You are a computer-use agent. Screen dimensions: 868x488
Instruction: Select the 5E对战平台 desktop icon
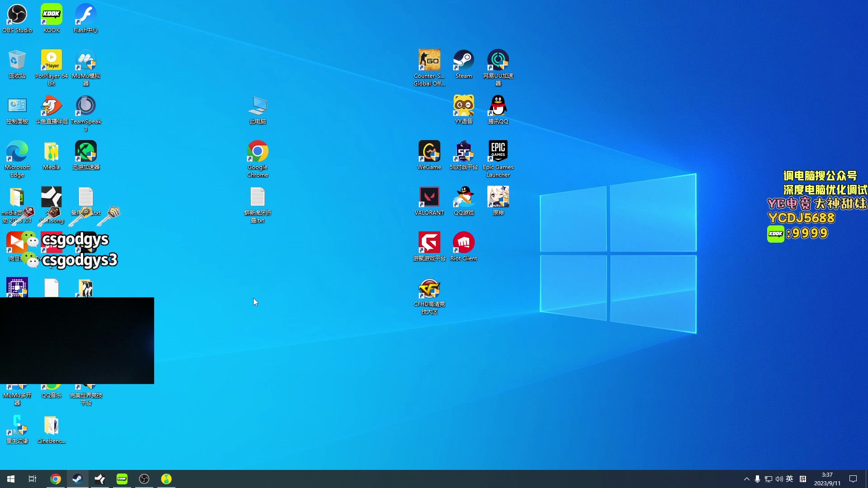[x=464, y=155]
